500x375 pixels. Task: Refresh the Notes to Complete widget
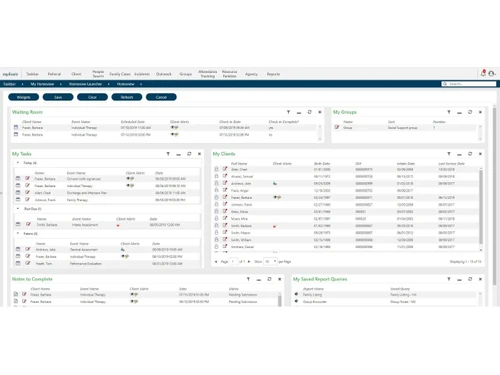tap(269, 279)
